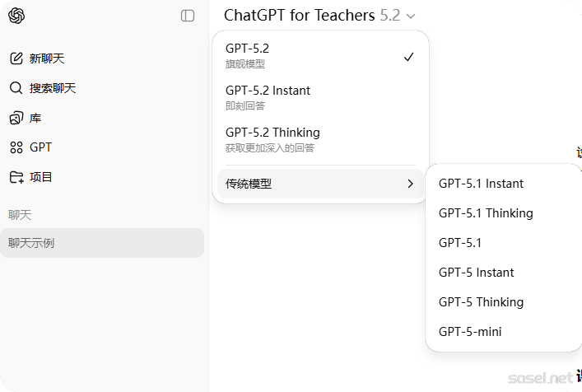The width and height of the screenshot is (582, 392).
Task: Click the search chats magnifier icon
Action: coord(16,88)
